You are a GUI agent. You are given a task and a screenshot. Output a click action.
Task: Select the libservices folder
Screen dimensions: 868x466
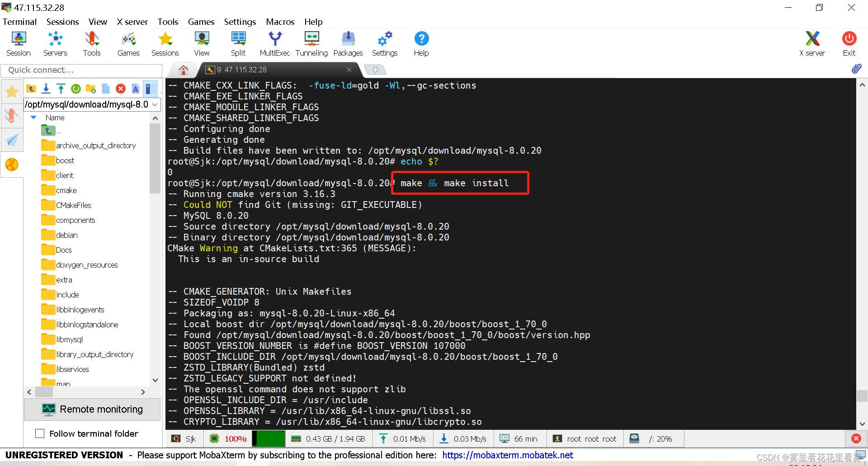(x=65, y=369)
